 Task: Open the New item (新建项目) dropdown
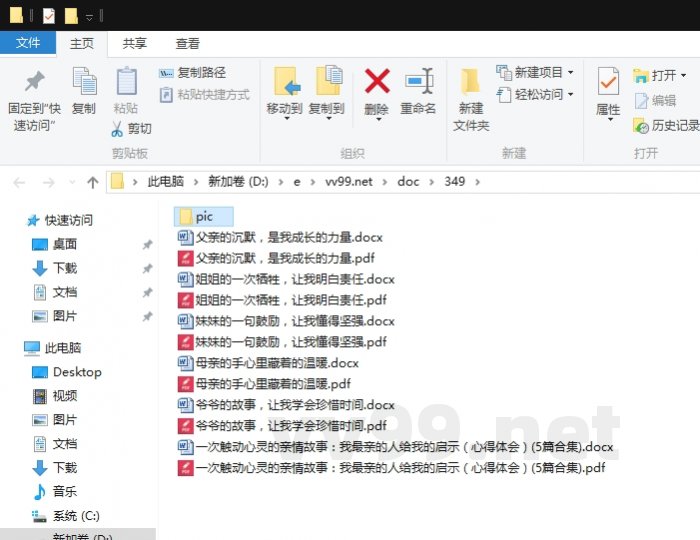point(535,72)
